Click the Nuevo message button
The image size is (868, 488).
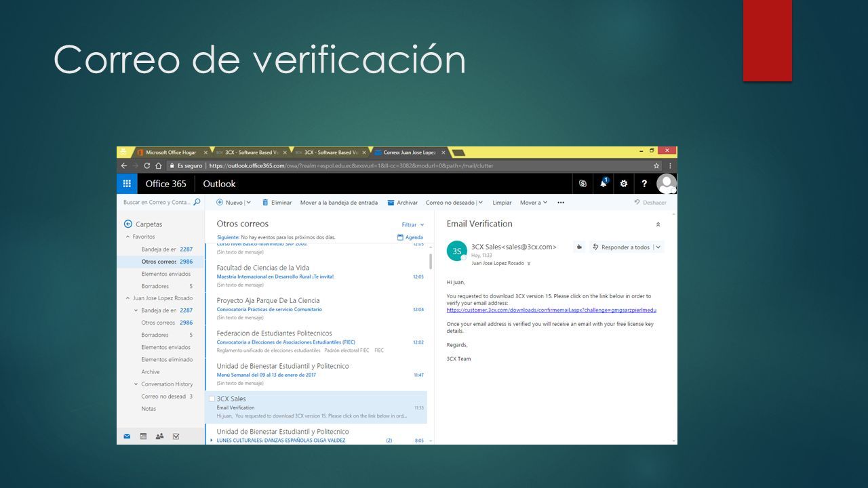click(x=229, y=202)
